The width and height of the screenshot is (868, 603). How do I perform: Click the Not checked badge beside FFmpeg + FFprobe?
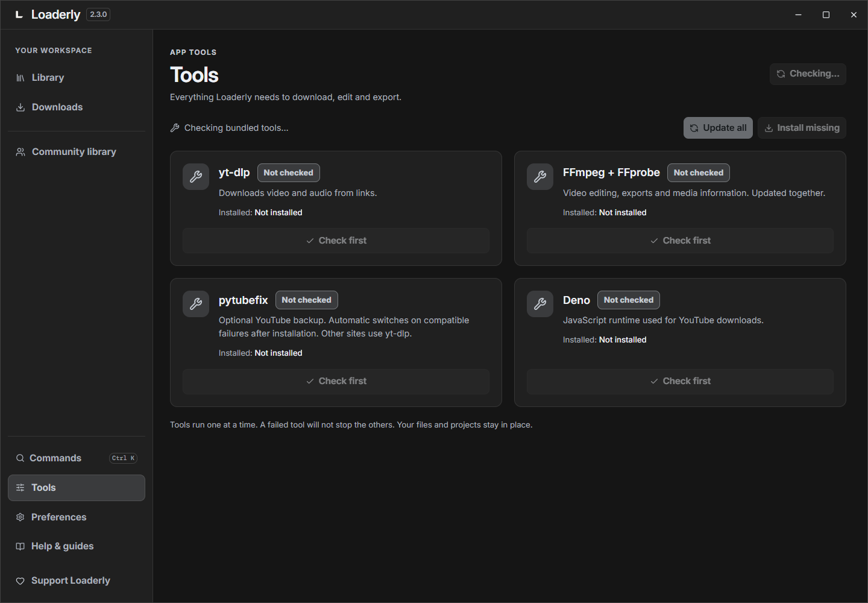699,173
